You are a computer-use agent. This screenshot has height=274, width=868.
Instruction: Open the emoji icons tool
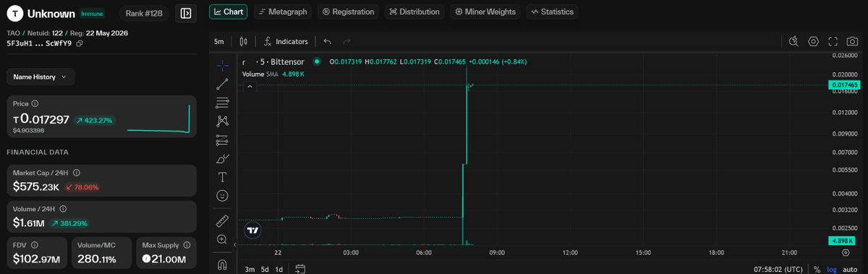(x=222, y=195)
